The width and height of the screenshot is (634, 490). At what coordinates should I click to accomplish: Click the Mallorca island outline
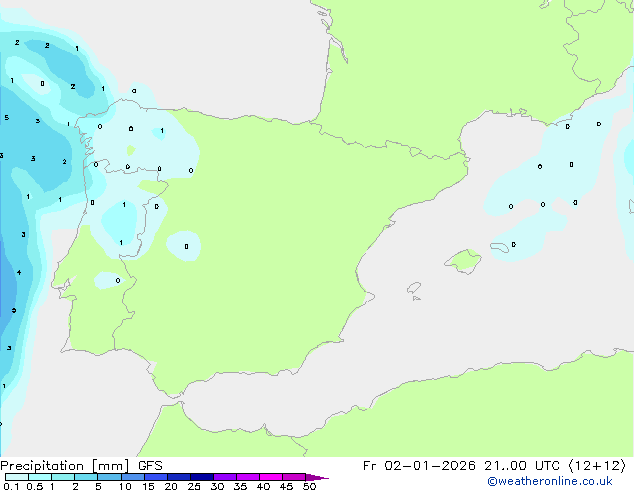pyautogui.click(x=463, y=262)
